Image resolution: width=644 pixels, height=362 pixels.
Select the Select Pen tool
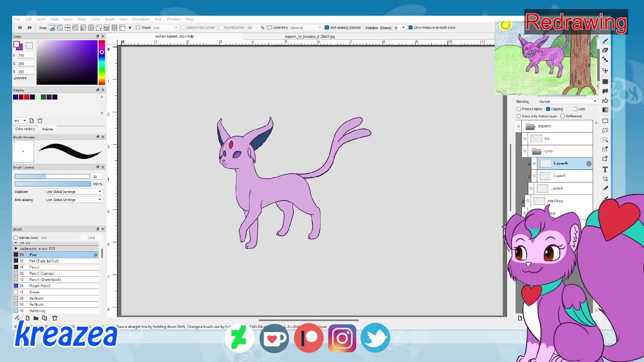coord(605,149)
